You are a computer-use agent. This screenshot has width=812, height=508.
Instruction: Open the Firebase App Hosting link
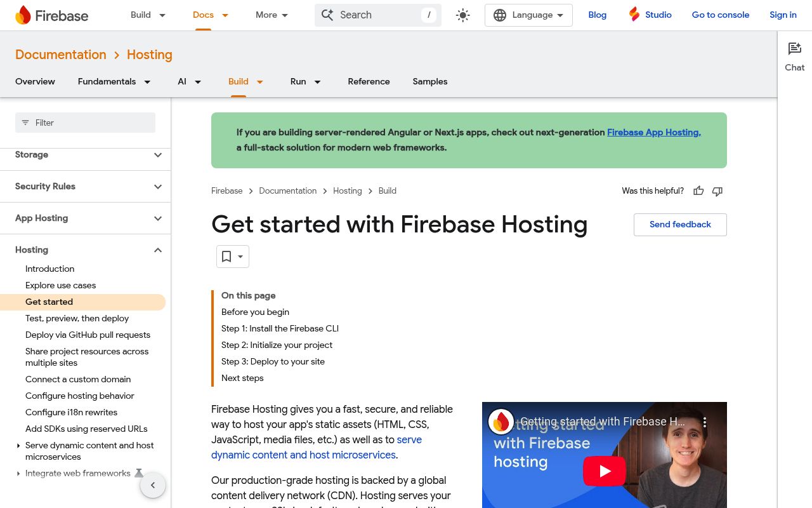pos(653,132)
